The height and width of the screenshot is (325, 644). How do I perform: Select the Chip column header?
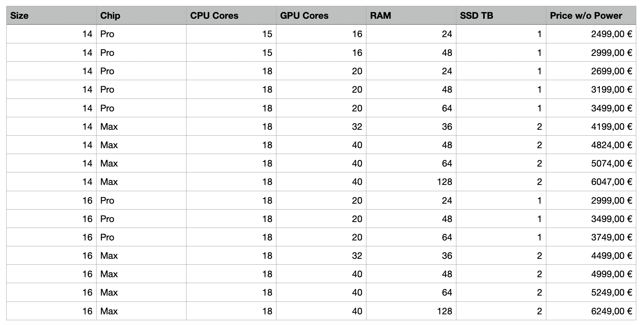[141, 15]
